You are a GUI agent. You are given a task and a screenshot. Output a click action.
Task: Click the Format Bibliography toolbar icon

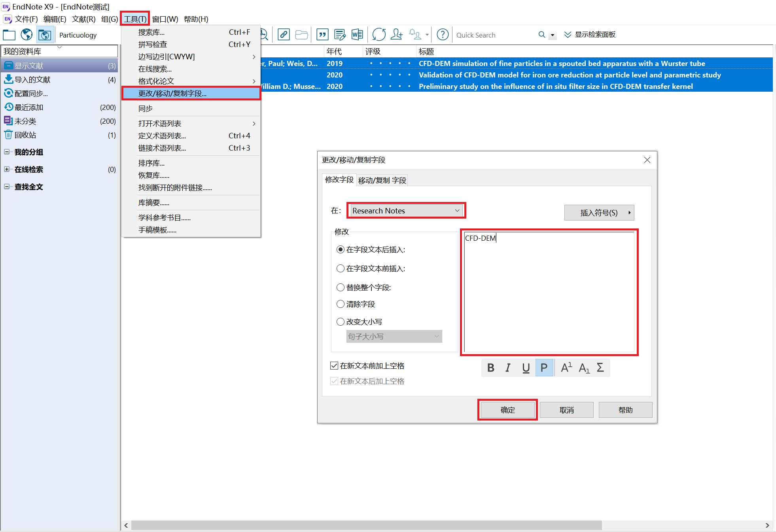click(x=339, y=35)
